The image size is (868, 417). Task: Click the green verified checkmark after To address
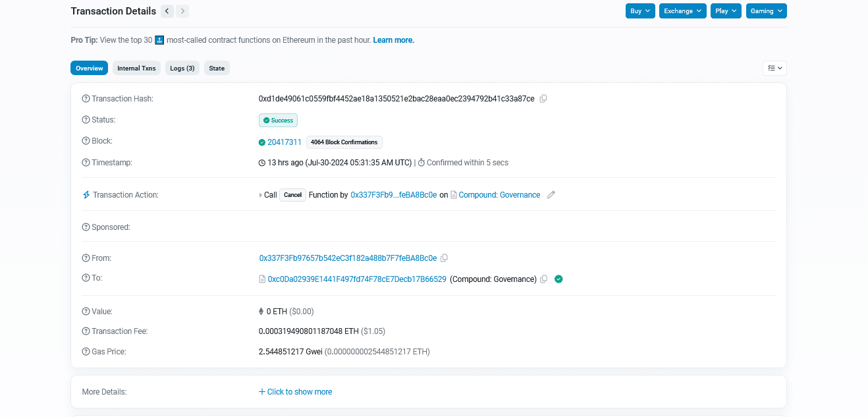(x=558, y=279)
